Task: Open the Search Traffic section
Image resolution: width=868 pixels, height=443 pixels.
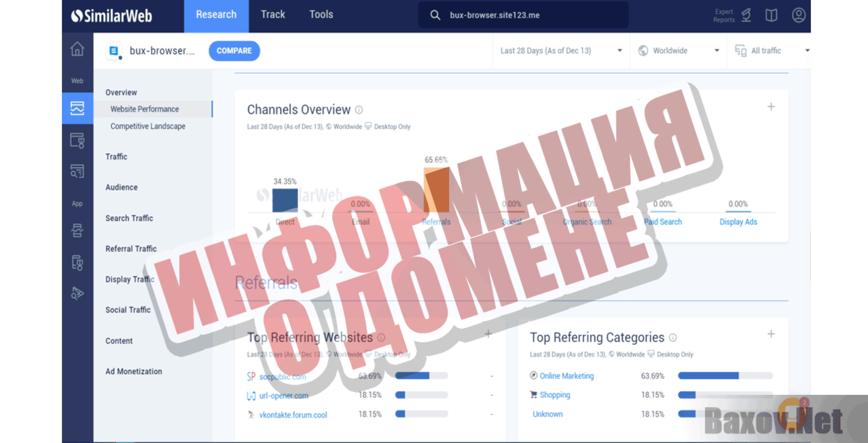Action: pos(129,218)
